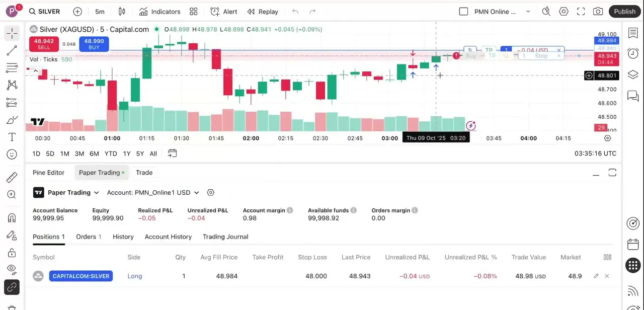Open time zone 03:35:16 UTC menu
Screen dimensions: 644x310
coord(595,153)
